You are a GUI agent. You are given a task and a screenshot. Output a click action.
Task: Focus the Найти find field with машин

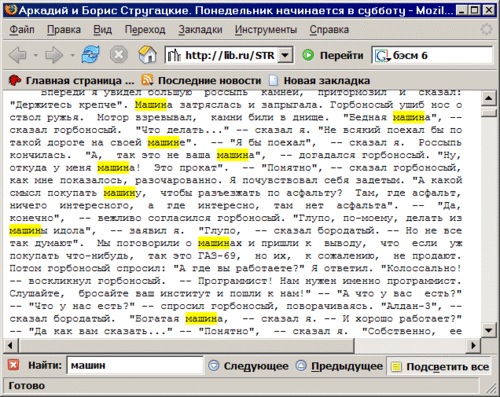point(135,365)
